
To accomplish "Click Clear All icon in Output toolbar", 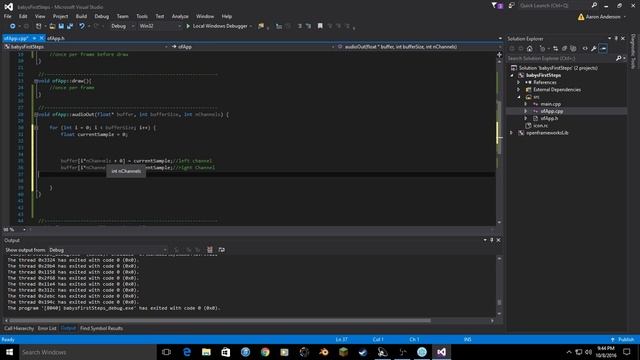I will pyautogui.click(x=210, y=250).
